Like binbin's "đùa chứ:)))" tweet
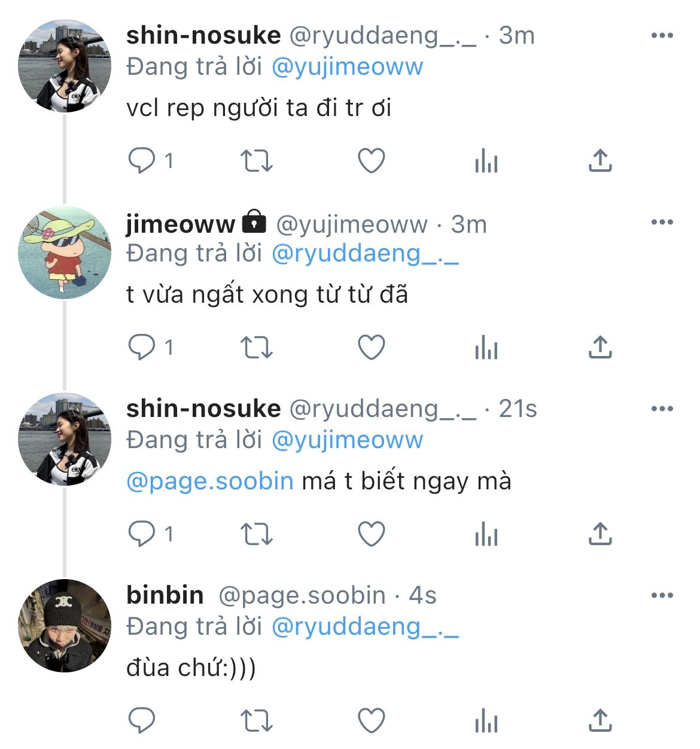The height and width of the screenshot is (749, 700). (371, 721)
